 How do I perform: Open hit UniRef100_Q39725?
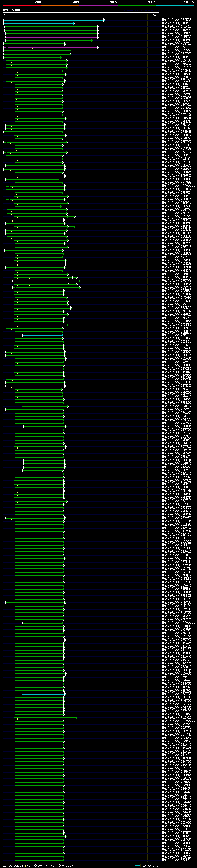177,216
